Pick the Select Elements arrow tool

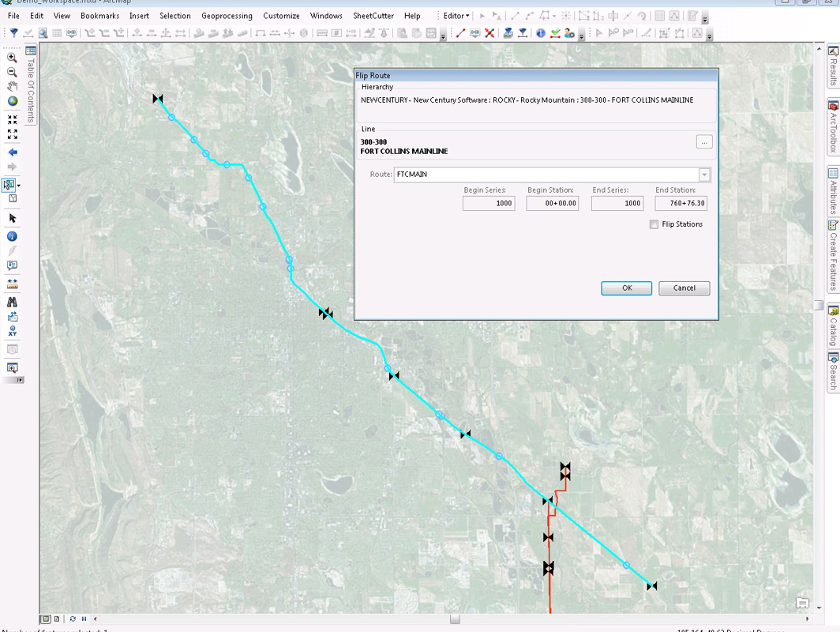tap(12, 218)
